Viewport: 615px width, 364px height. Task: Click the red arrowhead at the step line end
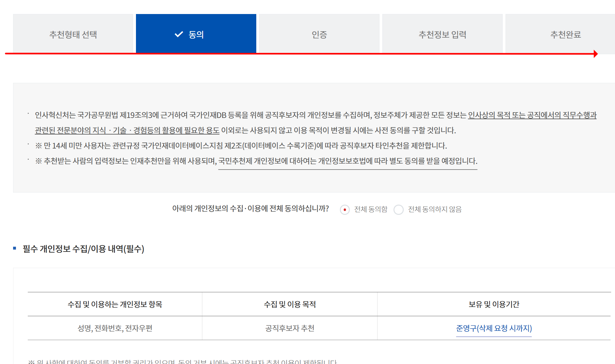pyautogui.click(x=596, y=54)
